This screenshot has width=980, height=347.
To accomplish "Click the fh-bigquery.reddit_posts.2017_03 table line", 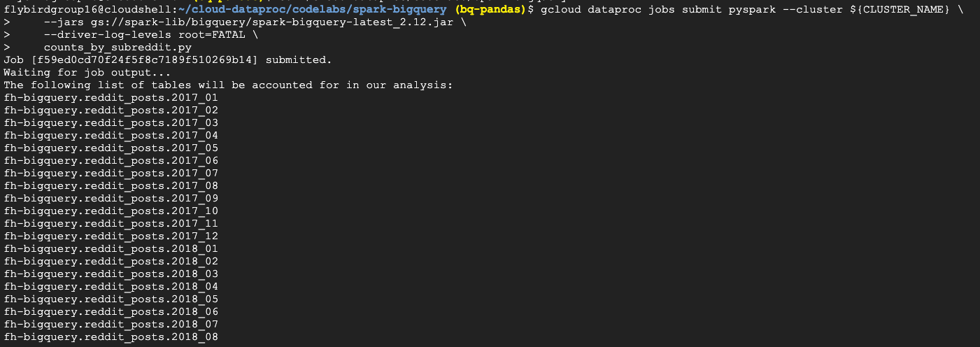I will point(111,122).
